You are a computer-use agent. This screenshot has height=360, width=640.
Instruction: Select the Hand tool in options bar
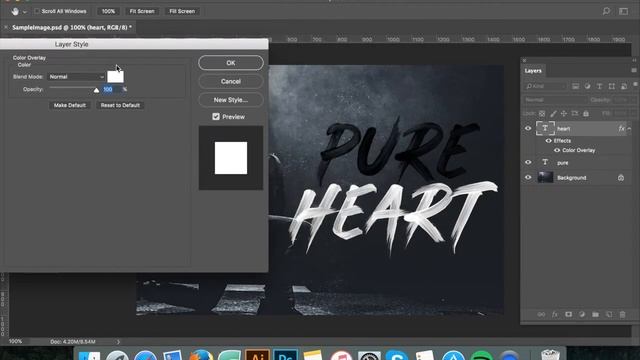point(15,11)
